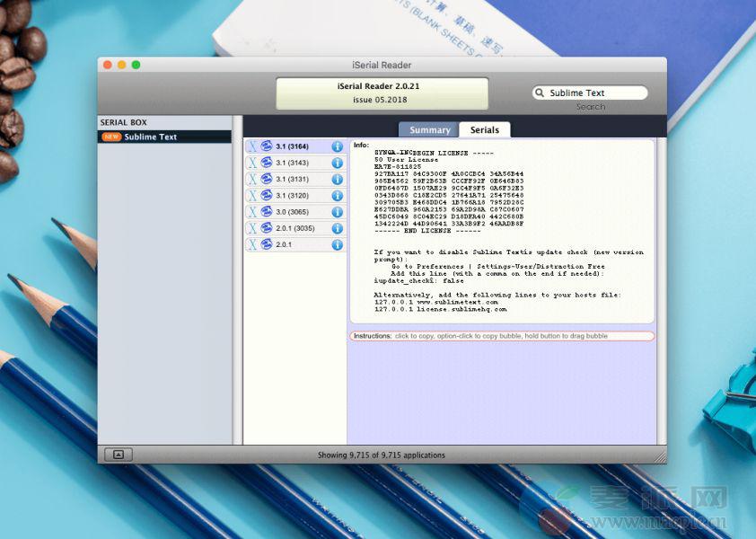Screen dimensions: 756x539
Task: Click the Instructions bar below the Info panel
Action: [x=502, y=336]
